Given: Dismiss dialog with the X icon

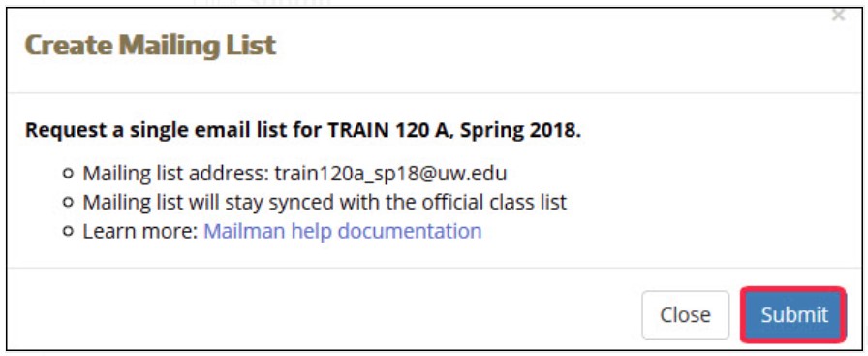Looking at the screenshot, I should (839, 15).
